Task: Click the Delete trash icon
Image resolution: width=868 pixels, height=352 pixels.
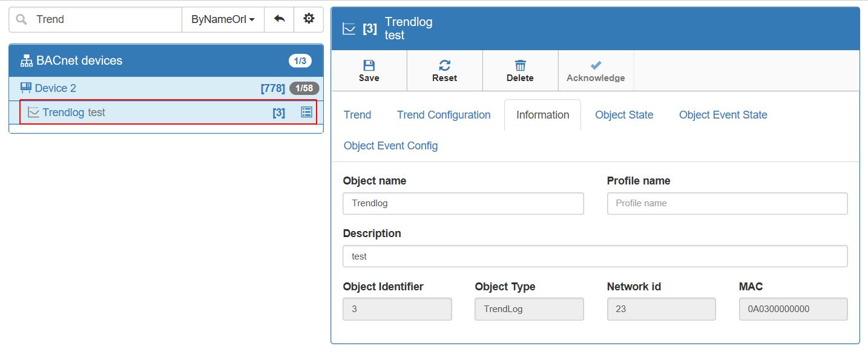Action: point(520,65)
